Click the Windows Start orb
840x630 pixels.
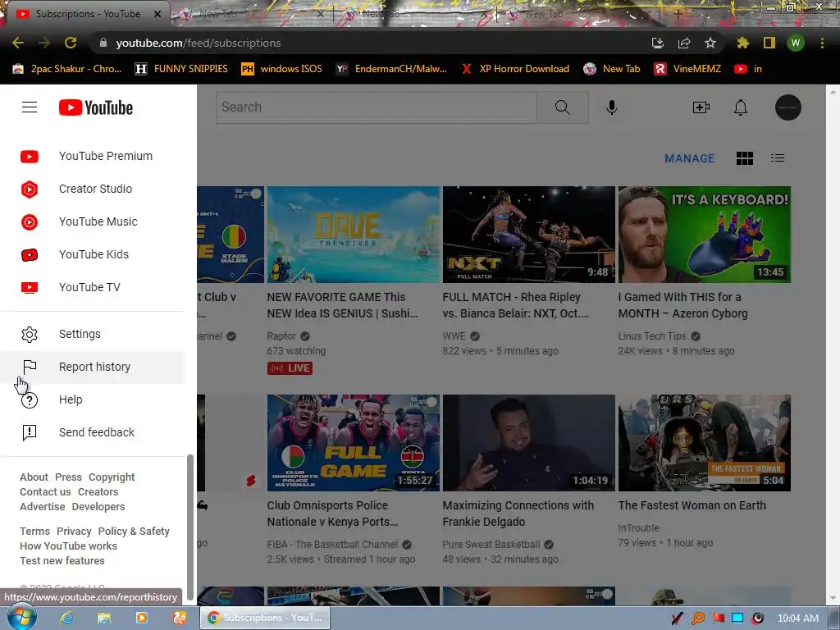click(21, 618)
